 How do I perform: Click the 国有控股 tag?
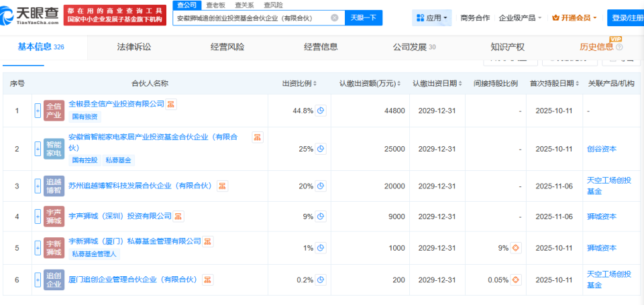coord(85,160)
